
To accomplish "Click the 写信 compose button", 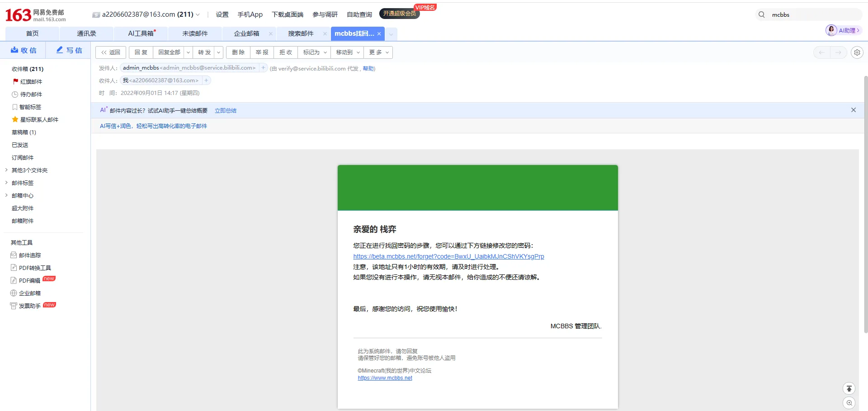I will click(x=69, y=50).
